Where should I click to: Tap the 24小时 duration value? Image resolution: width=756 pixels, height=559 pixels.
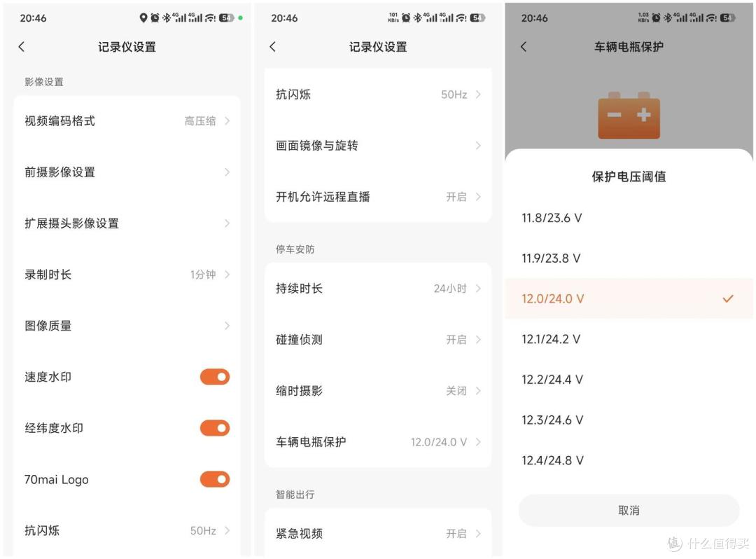pos(450,289)
